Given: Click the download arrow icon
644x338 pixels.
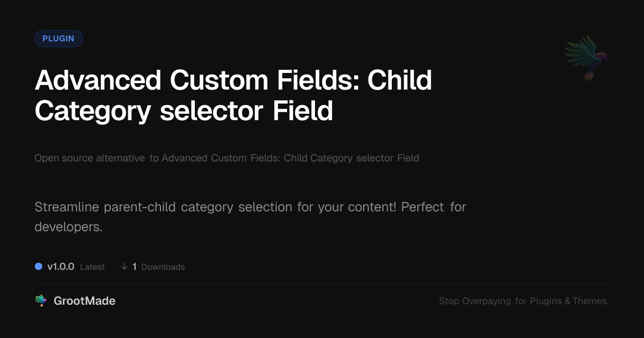Looking at the screenshot, I should click(124, 267).
